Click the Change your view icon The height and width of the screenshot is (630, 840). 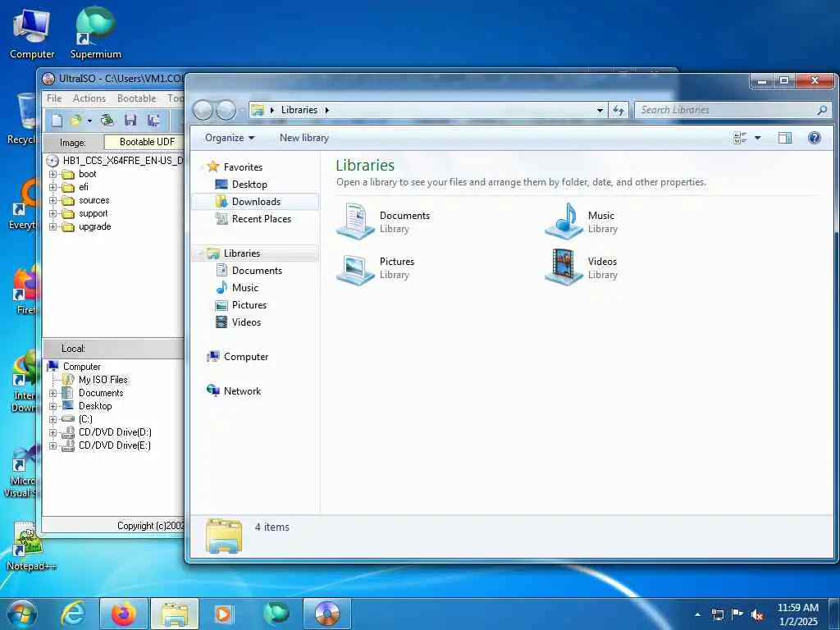[740, 138]
